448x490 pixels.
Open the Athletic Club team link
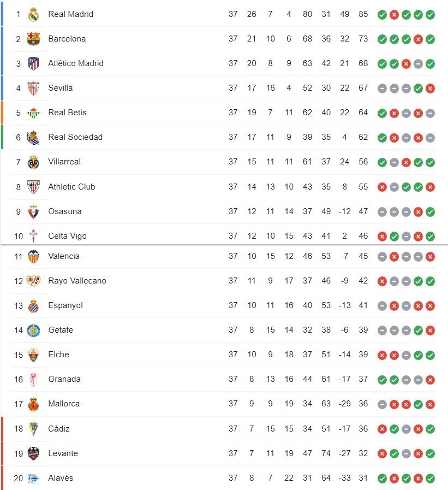pyautogui.click(x=71, y=187)
